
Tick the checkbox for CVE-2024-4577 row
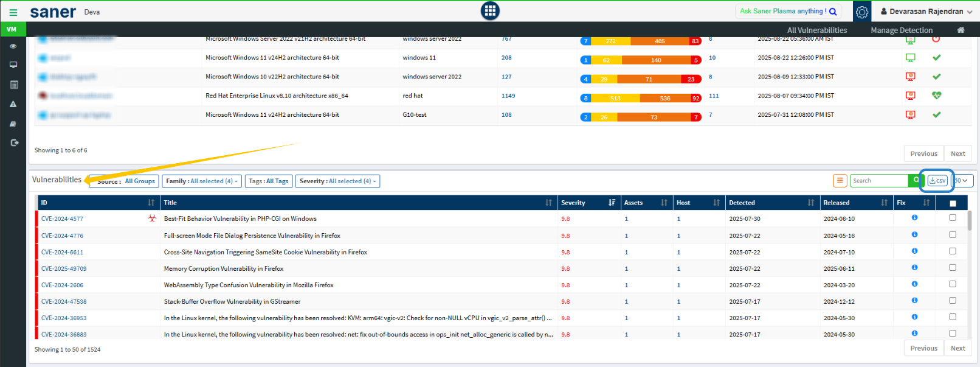(953, 218)
